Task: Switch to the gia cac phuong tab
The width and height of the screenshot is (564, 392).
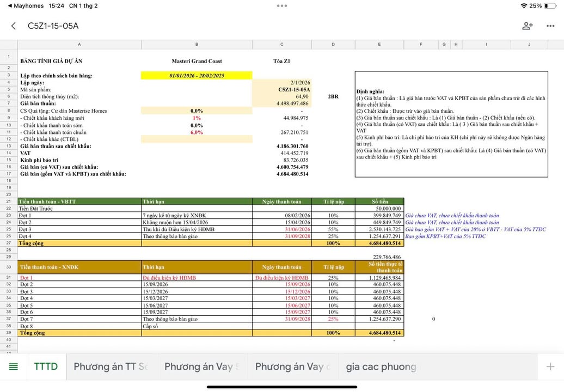Action: (x=381, y=366)
